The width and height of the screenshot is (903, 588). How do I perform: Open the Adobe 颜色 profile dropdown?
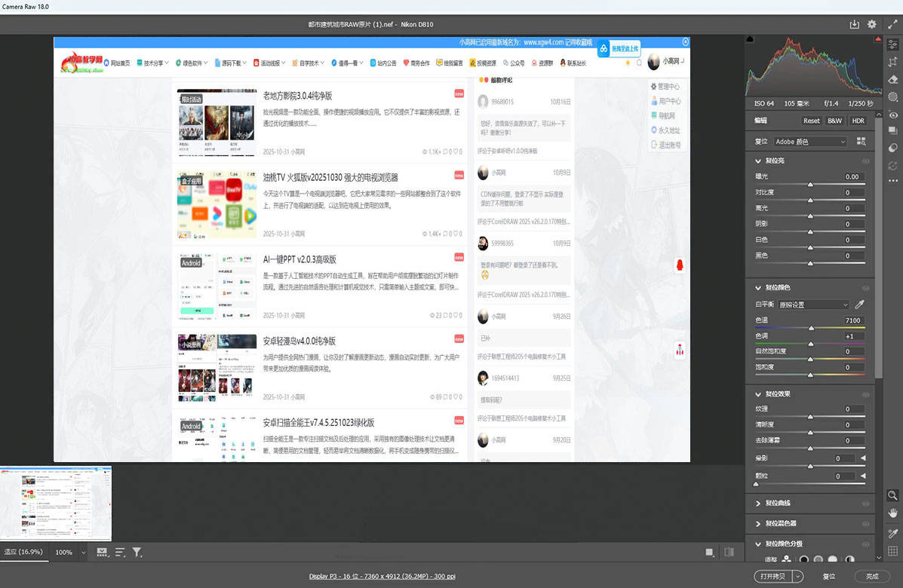[x=810, y=142]
